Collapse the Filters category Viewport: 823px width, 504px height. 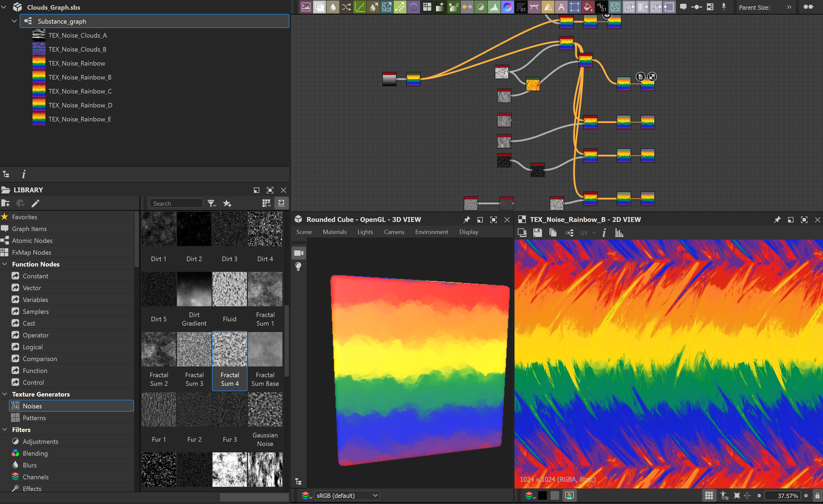5,430
